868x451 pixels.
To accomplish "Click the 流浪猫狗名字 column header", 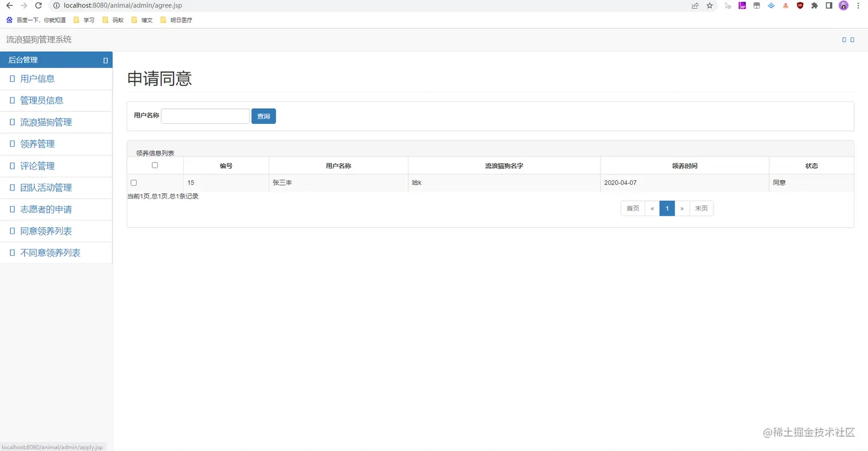I will (504, 166).
